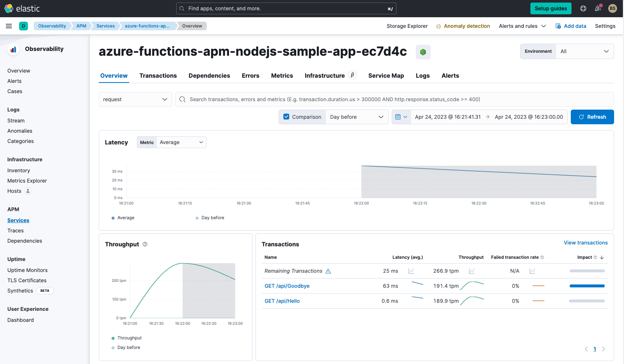
Task: Expand the request transaction type dropdown
Action: click(x=135, y=99)
